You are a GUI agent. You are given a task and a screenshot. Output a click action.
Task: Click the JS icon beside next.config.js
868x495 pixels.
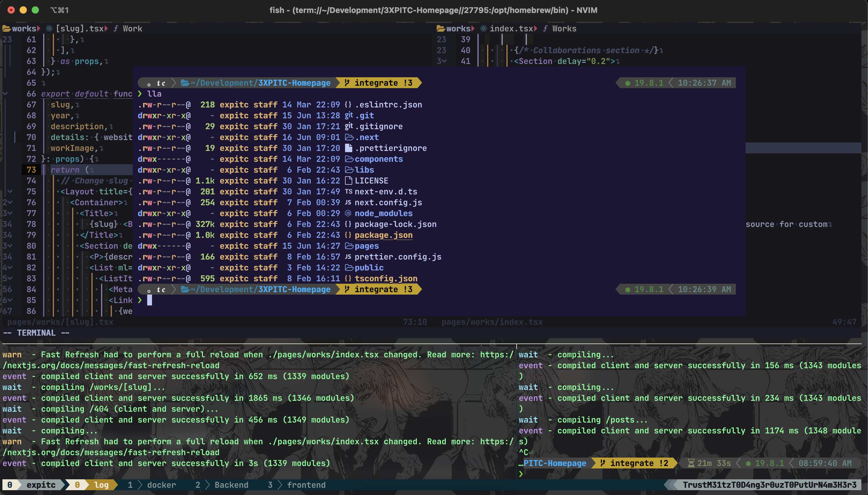348,202
